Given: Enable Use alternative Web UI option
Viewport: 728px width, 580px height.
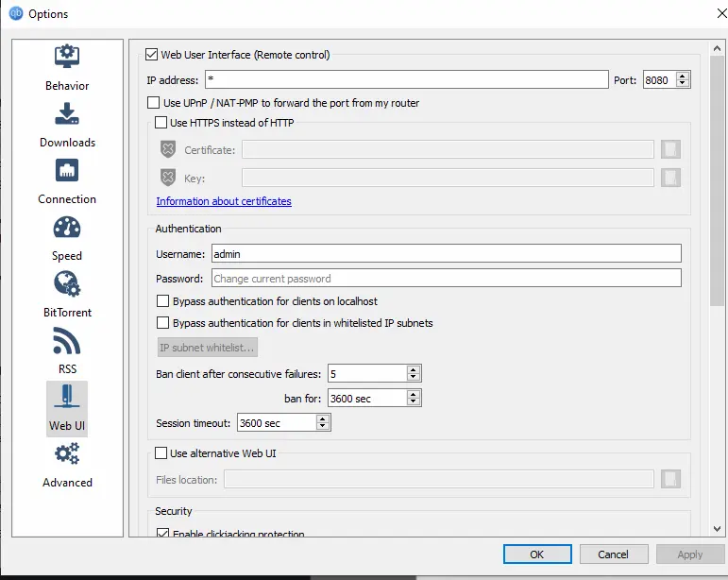Looking at the screenshot, I should click(161, 453).
